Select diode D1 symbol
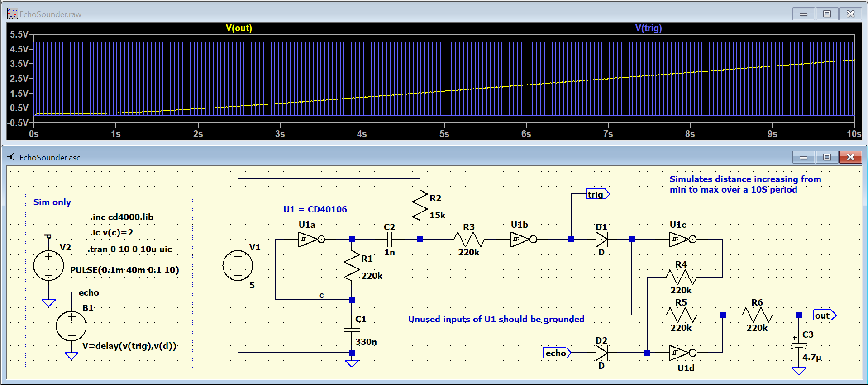The width and height of the screenshot is (868, 386). click(x=601, y=239)
